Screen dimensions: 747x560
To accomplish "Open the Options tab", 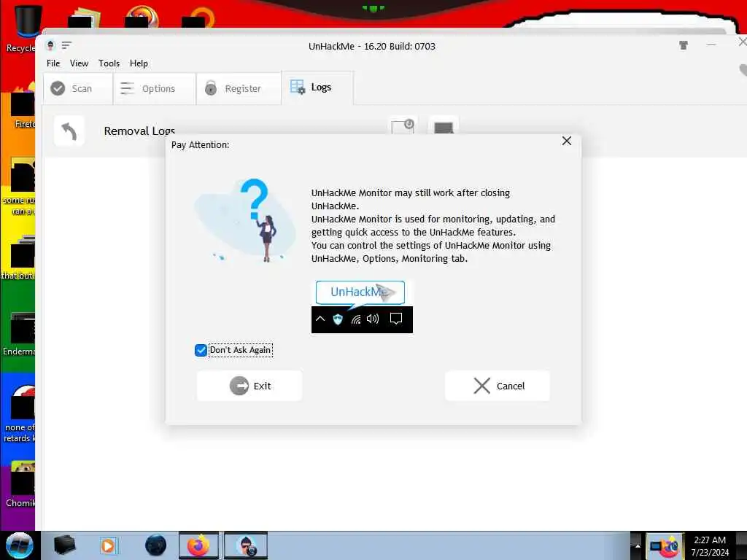I will tap(155, 88).
